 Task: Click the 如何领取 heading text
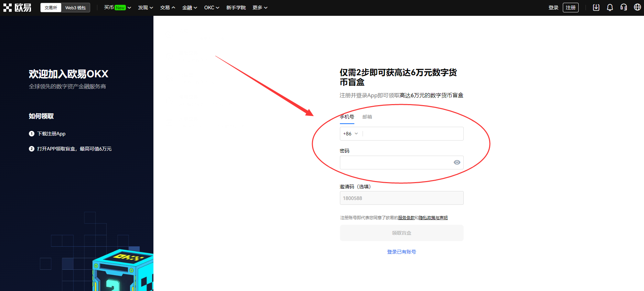click(x=41, y=116)
